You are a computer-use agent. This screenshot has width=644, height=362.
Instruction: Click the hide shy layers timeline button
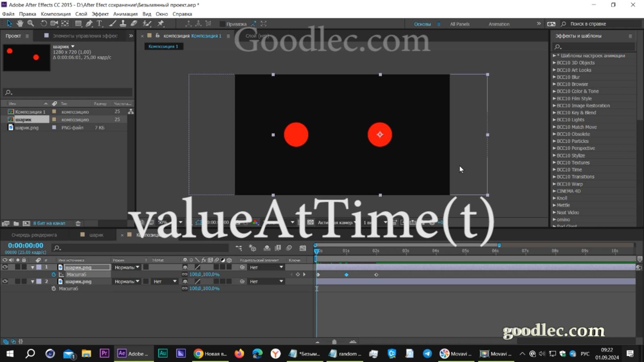tap(266, 248)
